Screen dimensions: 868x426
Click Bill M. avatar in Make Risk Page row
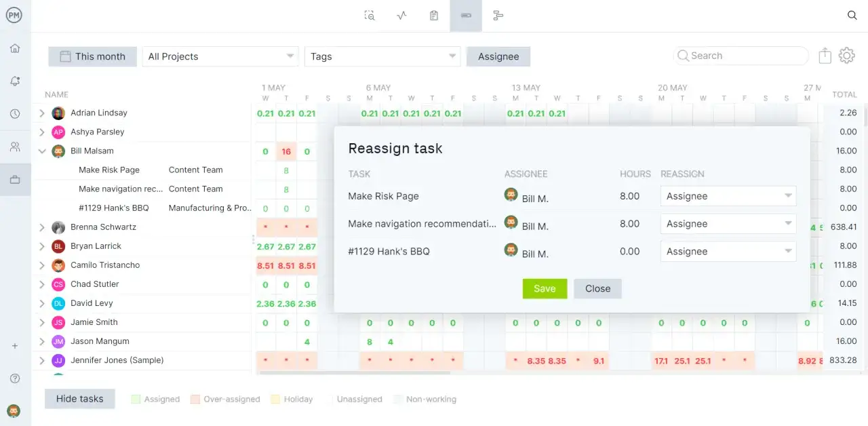click(511, 195)
